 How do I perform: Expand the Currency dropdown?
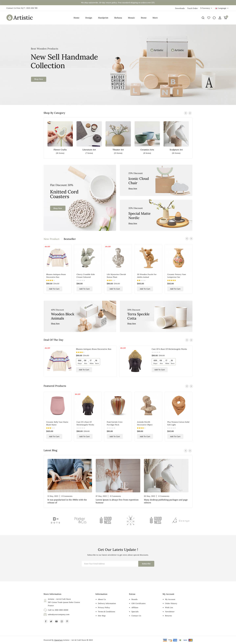point(206,8)
